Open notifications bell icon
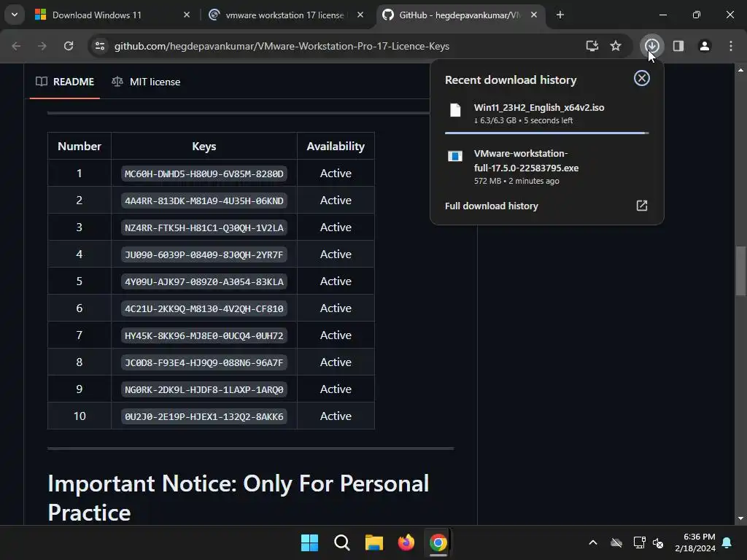This screenshot has width=747, height=560. tap(727, 542)
